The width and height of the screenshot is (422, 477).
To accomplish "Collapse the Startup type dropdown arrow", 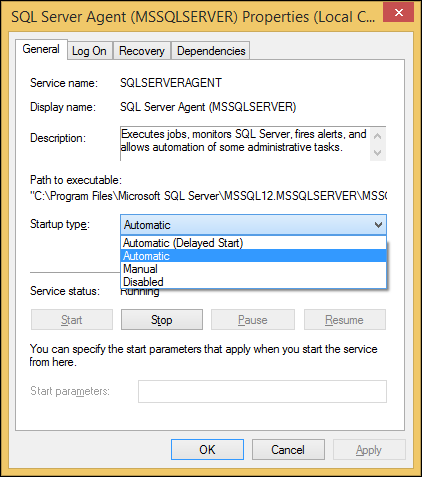I will point(378,225).
